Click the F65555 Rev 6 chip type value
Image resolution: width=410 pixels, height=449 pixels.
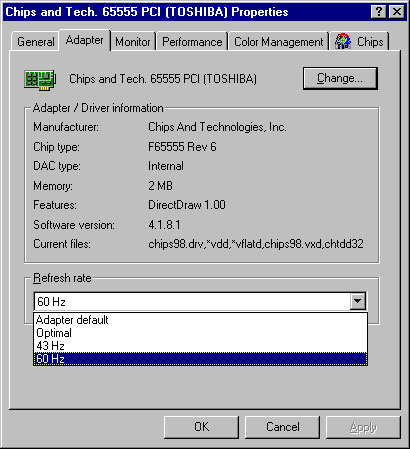pyautogui.click(x=182, y=147)
